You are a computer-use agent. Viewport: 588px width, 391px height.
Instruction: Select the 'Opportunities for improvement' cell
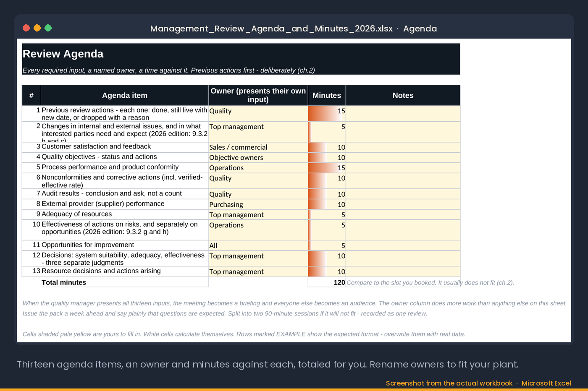[x=125, y=245]
